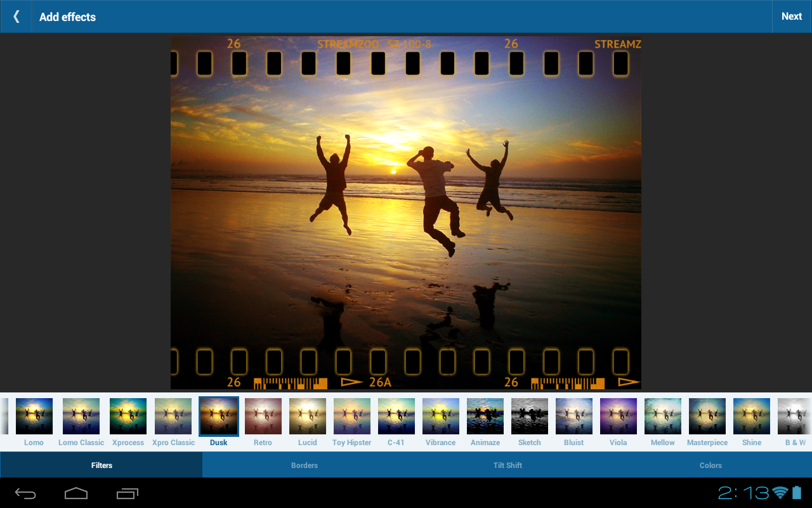Select the currently active Dusk filter
812x508 pixels.
click(218, 416)
